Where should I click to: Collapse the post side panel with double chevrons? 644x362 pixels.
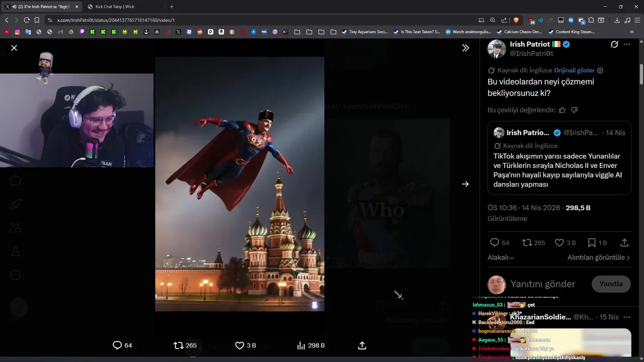pos(465,48)
